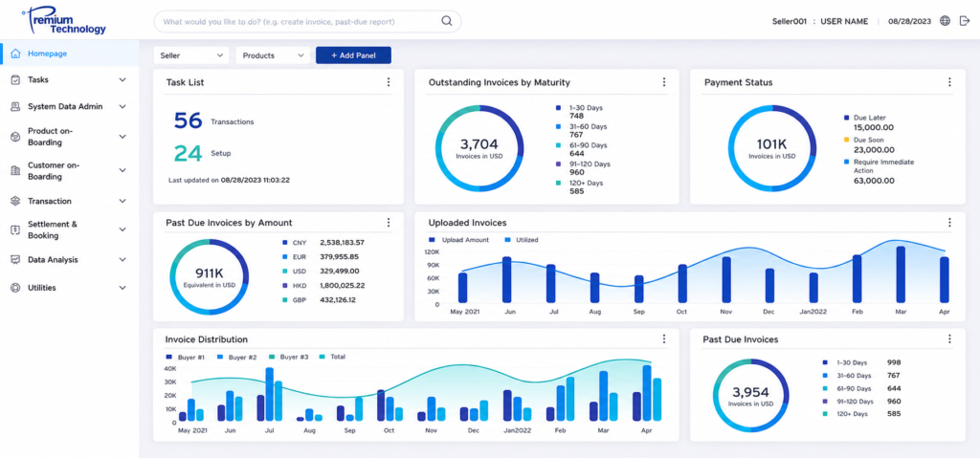The height and width of the screenshot is (458, 980).
Task: Toggle the Utilized legend series
Action: (522, 239)
